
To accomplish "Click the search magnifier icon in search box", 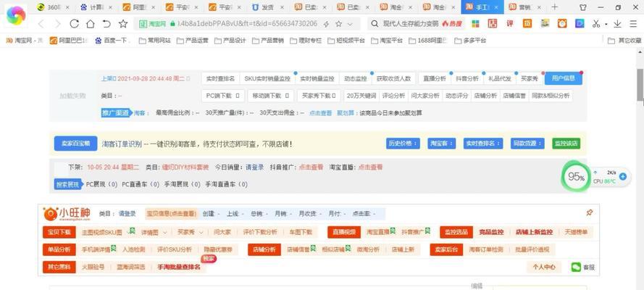I will (375, 24).
